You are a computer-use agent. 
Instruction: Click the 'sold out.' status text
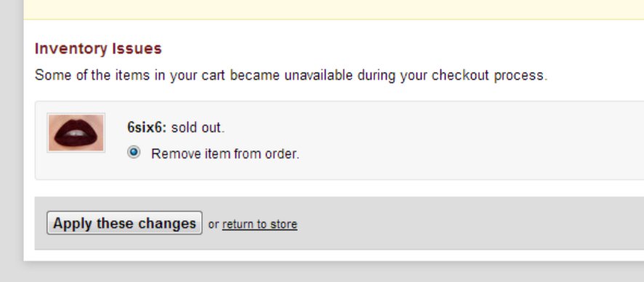tap(198, 128)
